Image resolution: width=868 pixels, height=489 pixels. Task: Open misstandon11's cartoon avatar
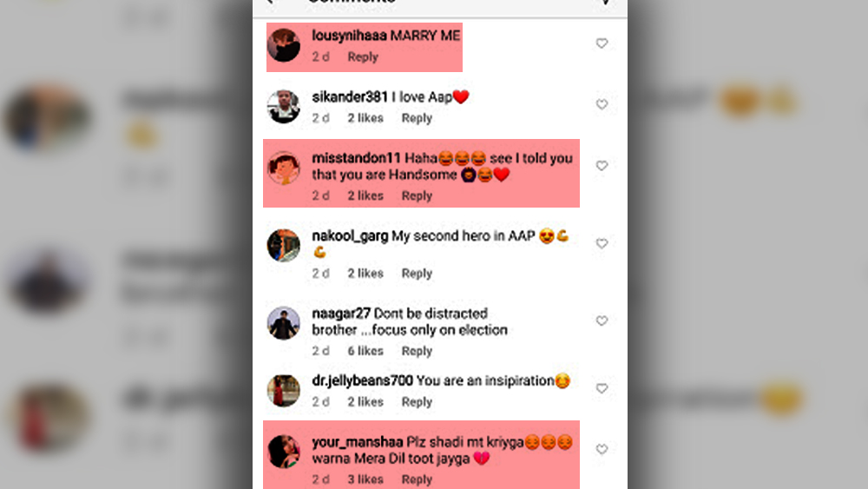tap(284, 168)
